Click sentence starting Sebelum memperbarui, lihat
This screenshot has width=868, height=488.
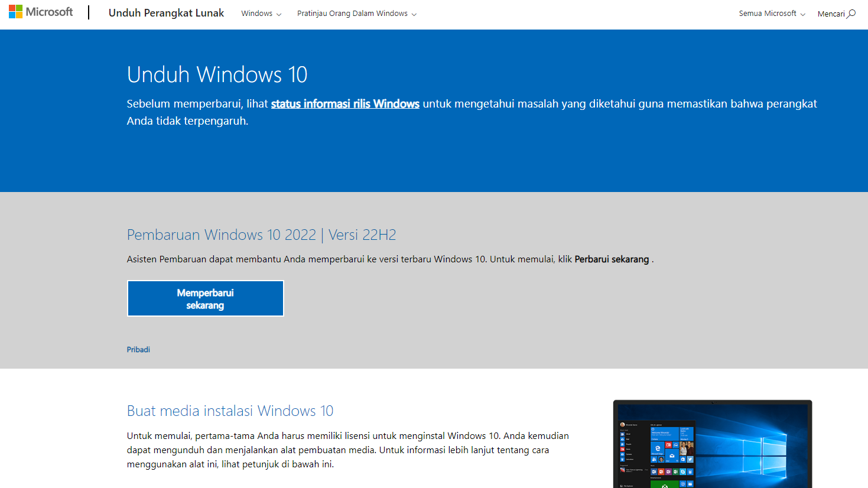coord(472,112)
